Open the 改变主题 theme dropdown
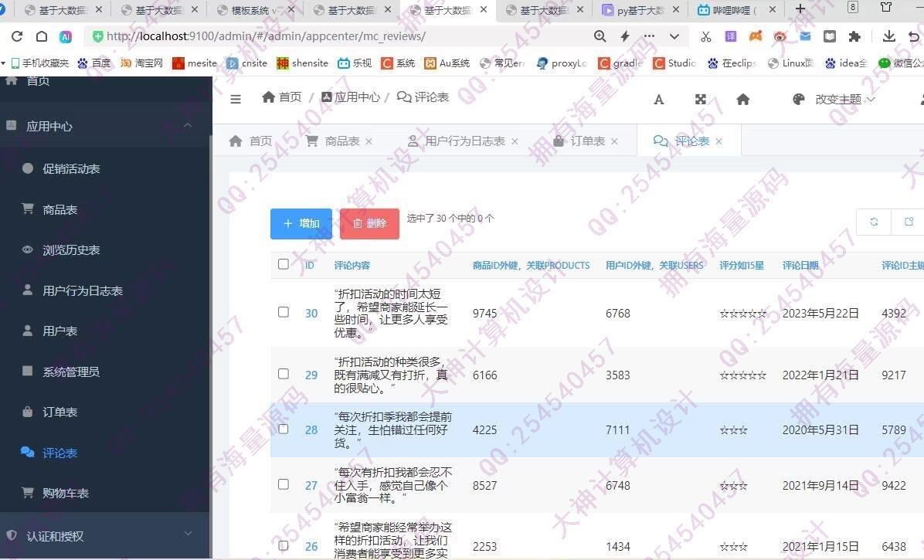Image resolution: width=924 pixels, height=560 pixels. [x=837, y=100]
